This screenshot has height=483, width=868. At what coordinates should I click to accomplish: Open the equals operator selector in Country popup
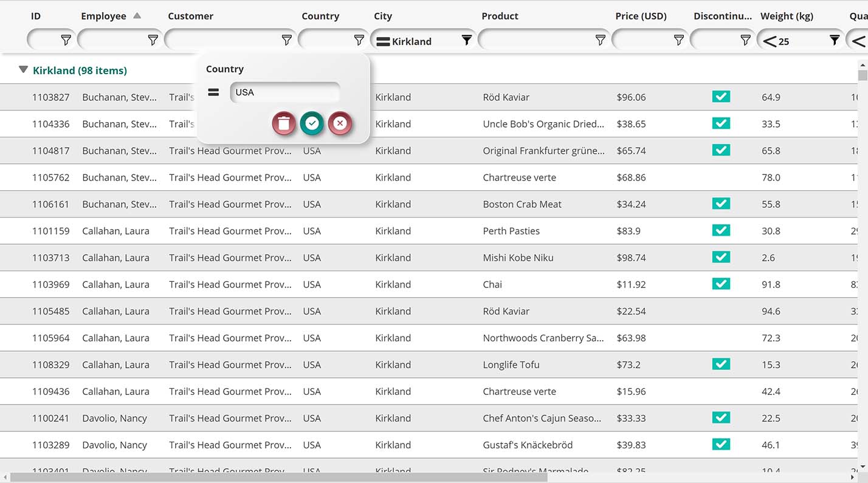213,92
